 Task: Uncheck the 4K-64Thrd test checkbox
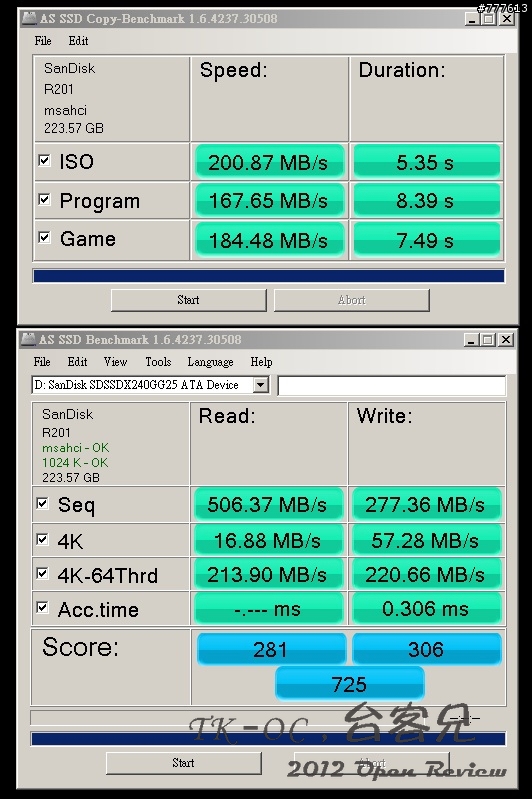[43, 574]
